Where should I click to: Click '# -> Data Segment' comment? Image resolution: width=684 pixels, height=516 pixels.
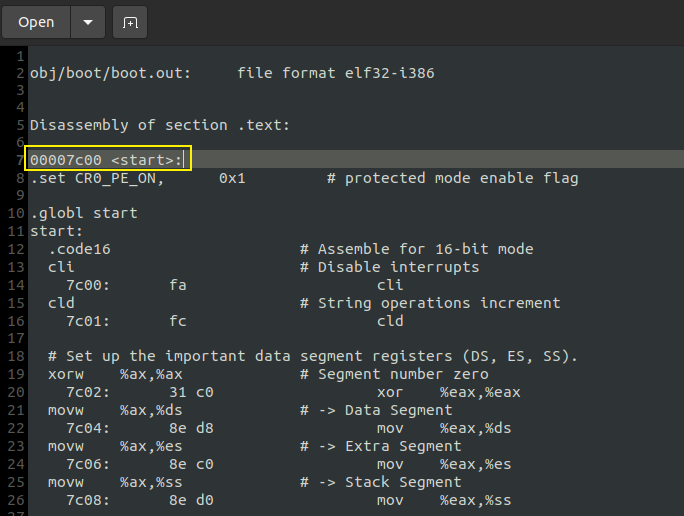(x=376, y=410)
